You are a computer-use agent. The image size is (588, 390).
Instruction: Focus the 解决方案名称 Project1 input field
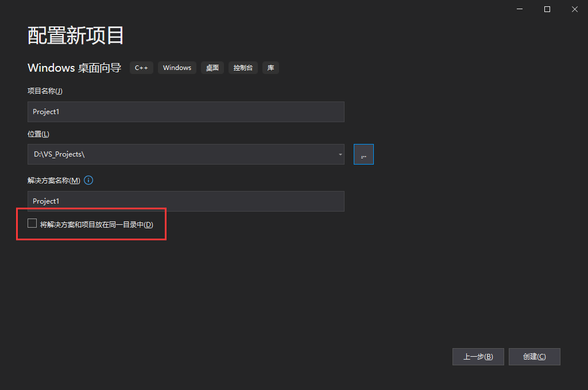click(x=186, y=201)
